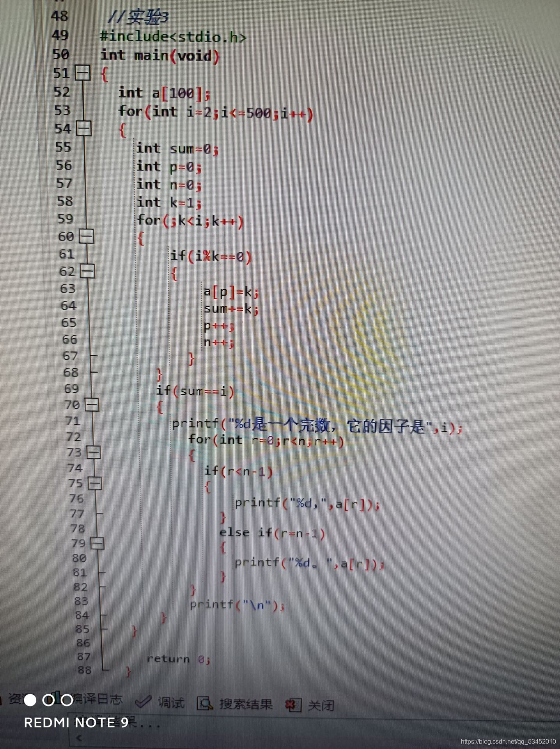This screenshot has height=749, width=560.
Task: Click the red close icon beside 关闭
Action: 293,705
